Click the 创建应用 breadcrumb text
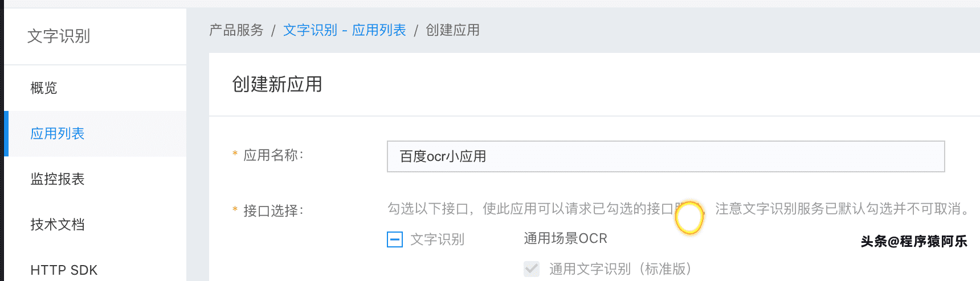 click(x=452, y=30)
